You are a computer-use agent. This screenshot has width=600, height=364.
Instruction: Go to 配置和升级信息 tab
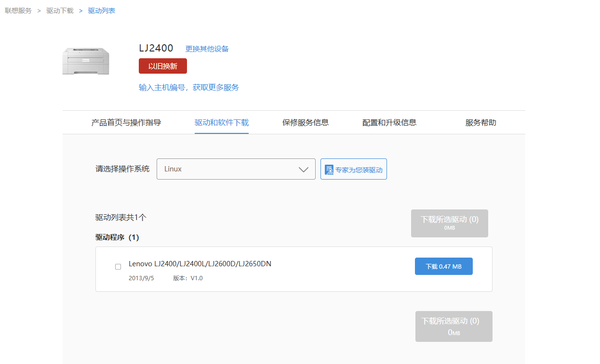[389, 122]
